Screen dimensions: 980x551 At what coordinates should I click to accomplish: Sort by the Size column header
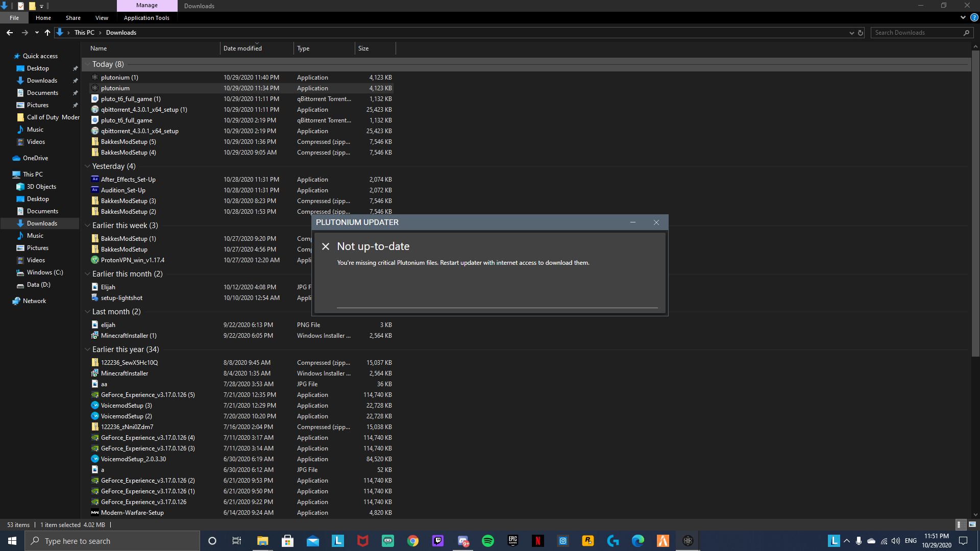coord(375,48)
